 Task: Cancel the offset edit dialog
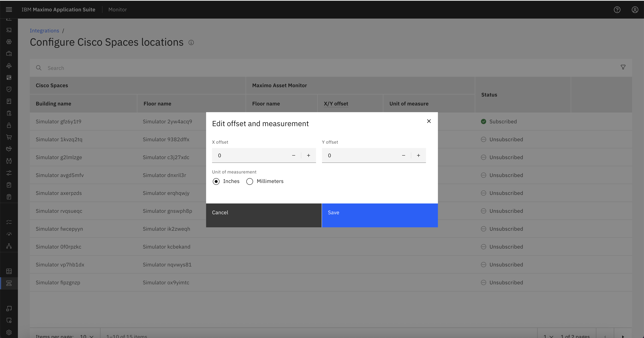(x=264, y=215)
